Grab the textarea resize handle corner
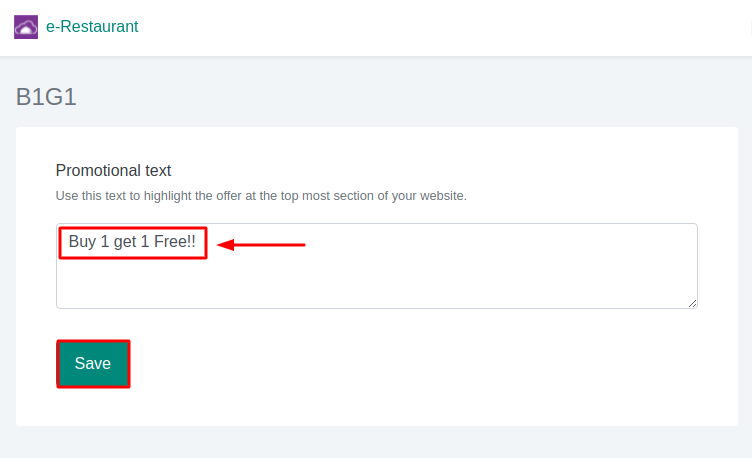 tap(692, 303)
